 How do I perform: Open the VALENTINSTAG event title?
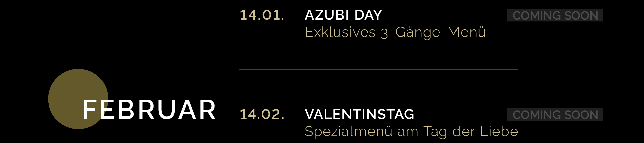(359, 114)
